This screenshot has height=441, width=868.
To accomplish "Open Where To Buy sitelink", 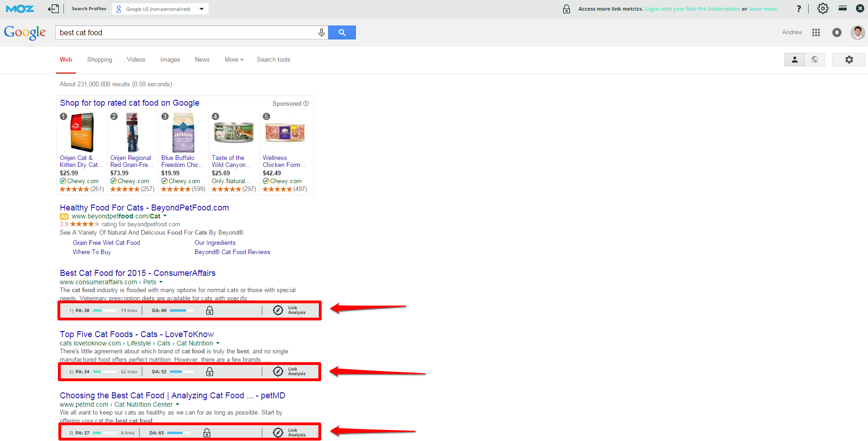I will [x=92, y=252].
